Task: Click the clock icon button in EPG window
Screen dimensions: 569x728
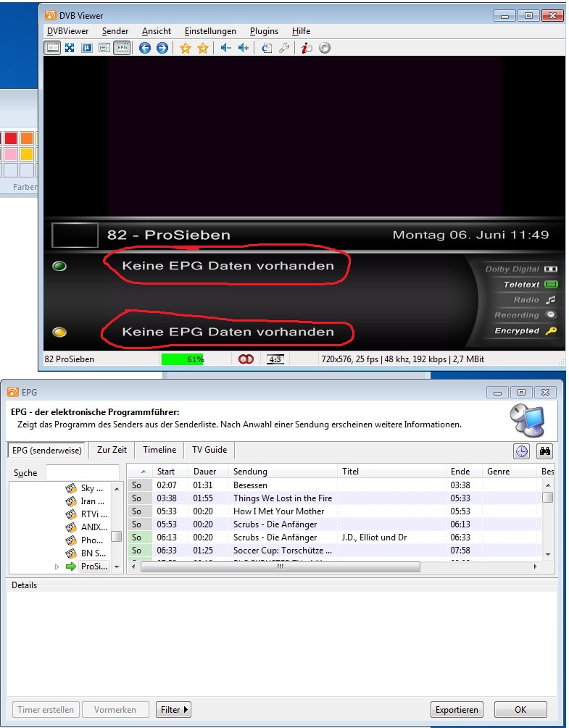Action: [x=522, y=451]
